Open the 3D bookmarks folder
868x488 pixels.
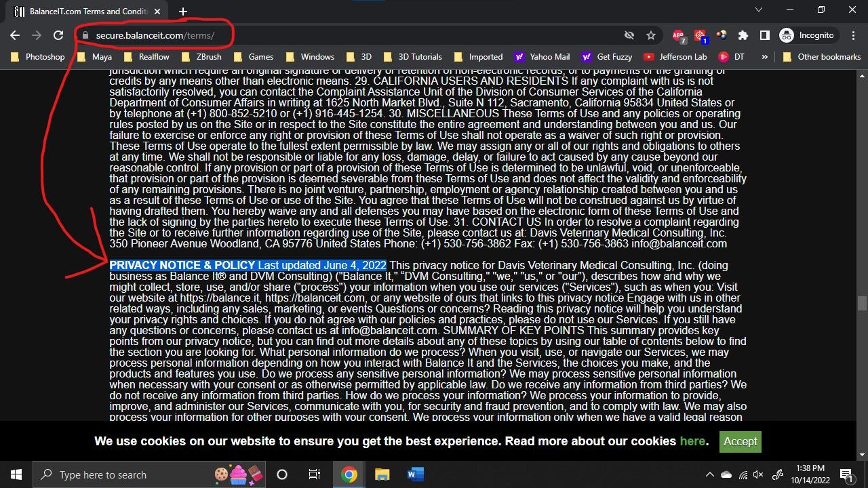[x=359, y=57]
